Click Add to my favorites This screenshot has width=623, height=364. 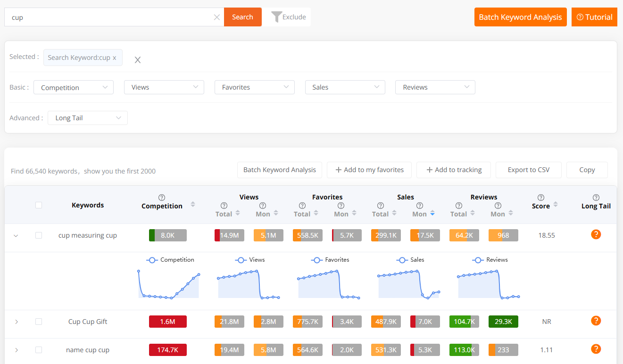(x=369, y=170)
